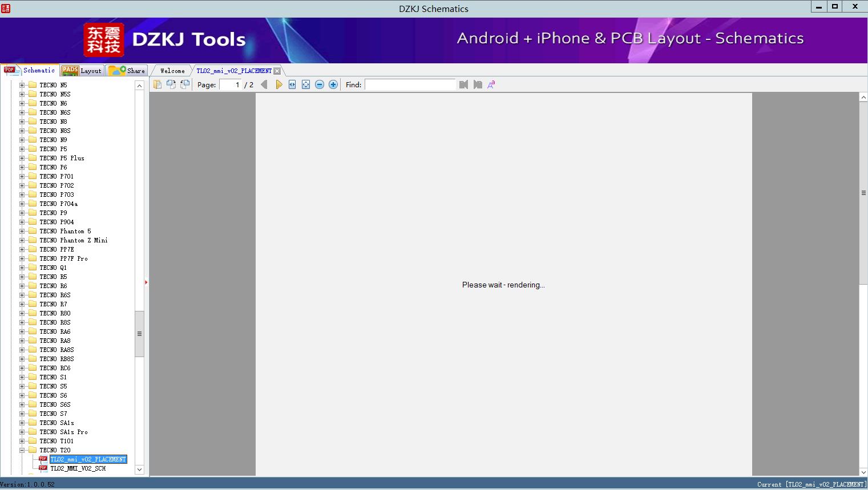Open the Share tab
This screenshot has height=490, width=868.
pos(128,71)
